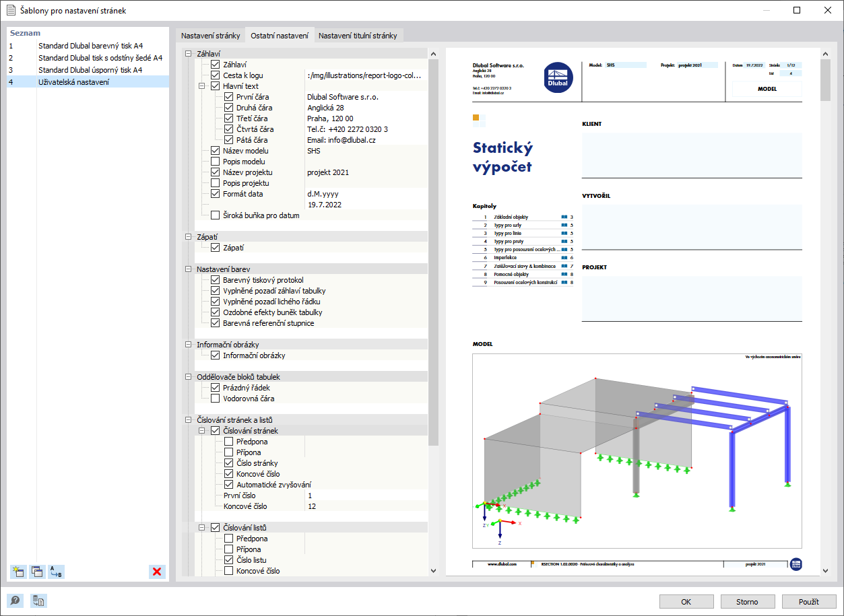Click the preview pane's scroll-down arrow
This screenshot has width=844, height=616.
click(825, 571)
